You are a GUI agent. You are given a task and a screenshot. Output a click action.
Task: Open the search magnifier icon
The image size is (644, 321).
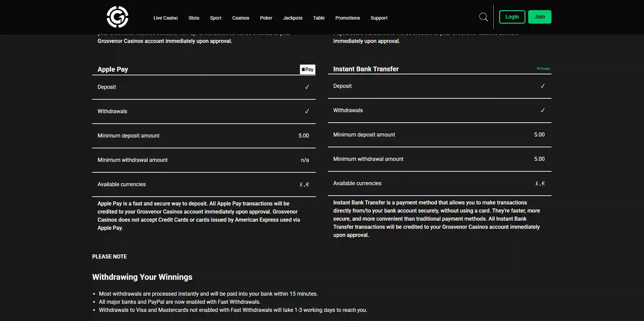coord(484,17)
